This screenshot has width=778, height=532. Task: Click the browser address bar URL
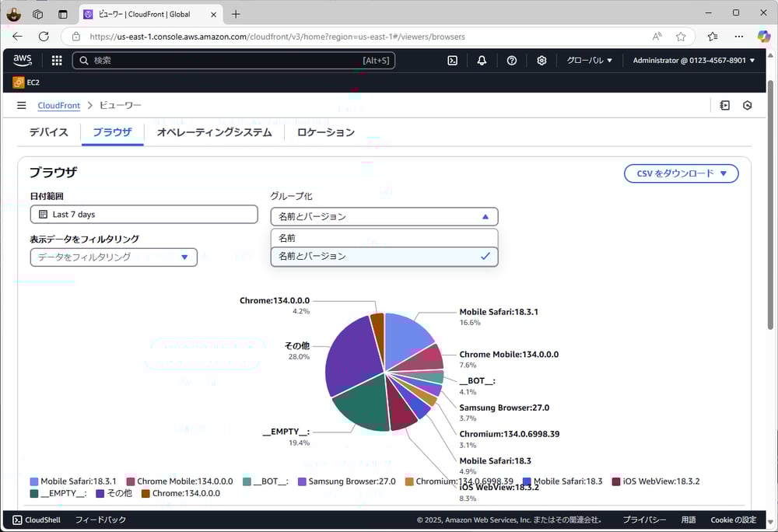(x=278, y=37)
